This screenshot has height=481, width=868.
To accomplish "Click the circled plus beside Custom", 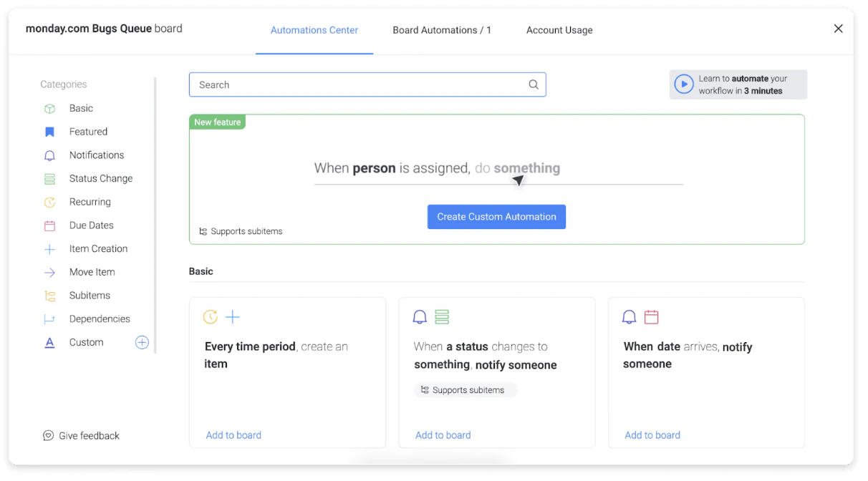I will pos(142,342).
